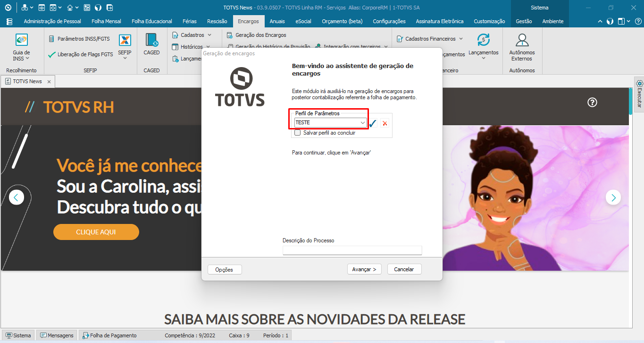Select the eSocial ribbon tab
This screenshot has height=343, width=644.
[303, 21]
